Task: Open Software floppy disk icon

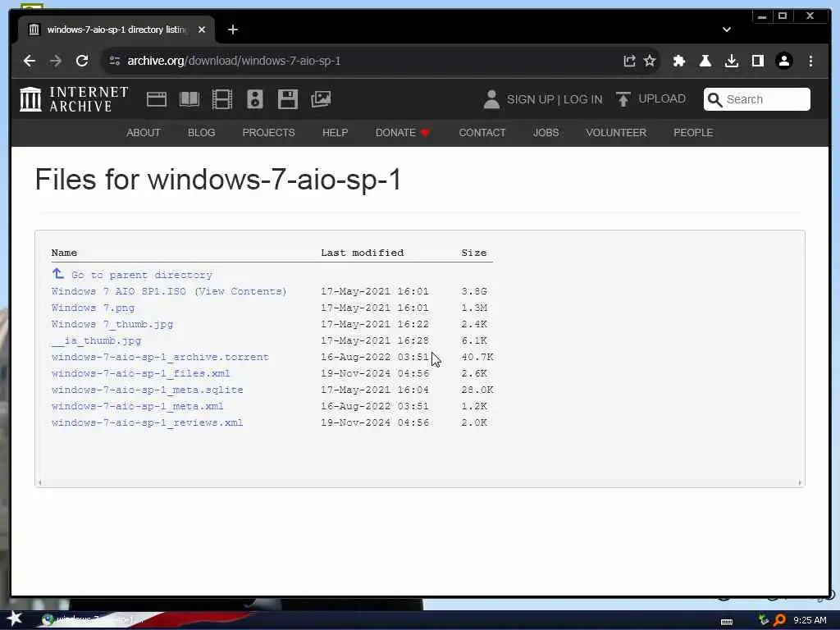Action: [x=288, y=99]
